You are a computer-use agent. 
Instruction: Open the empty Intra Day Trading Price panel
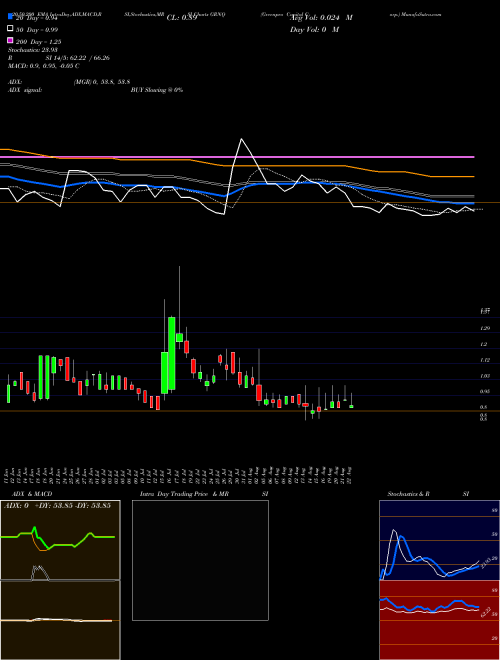[200, 560]
